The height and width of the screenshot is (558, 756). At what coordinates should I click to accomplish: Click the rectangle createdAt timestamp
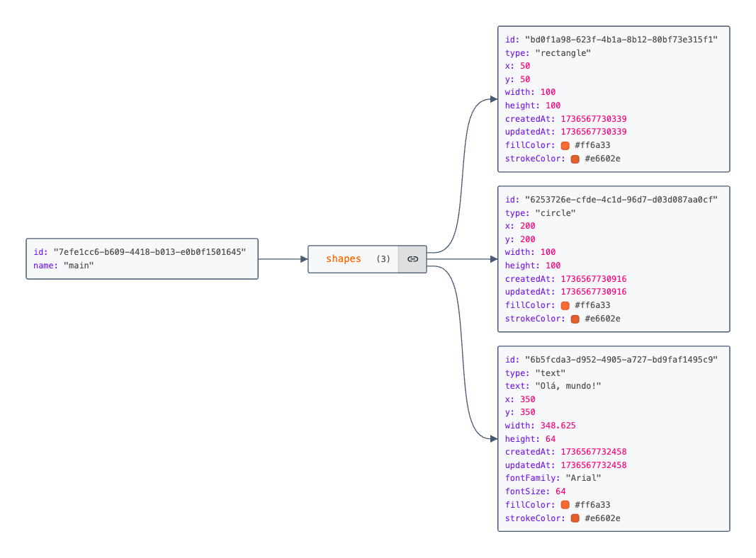(593, 119)
